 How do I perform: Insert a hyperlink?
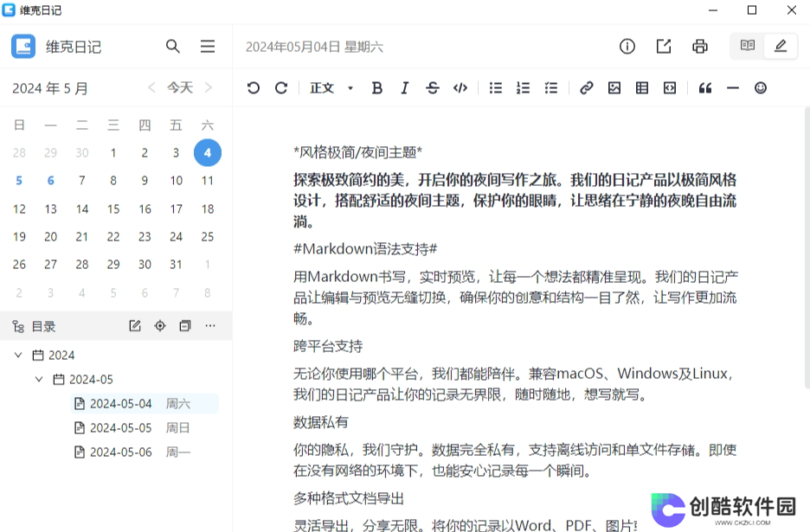[587, 88]
